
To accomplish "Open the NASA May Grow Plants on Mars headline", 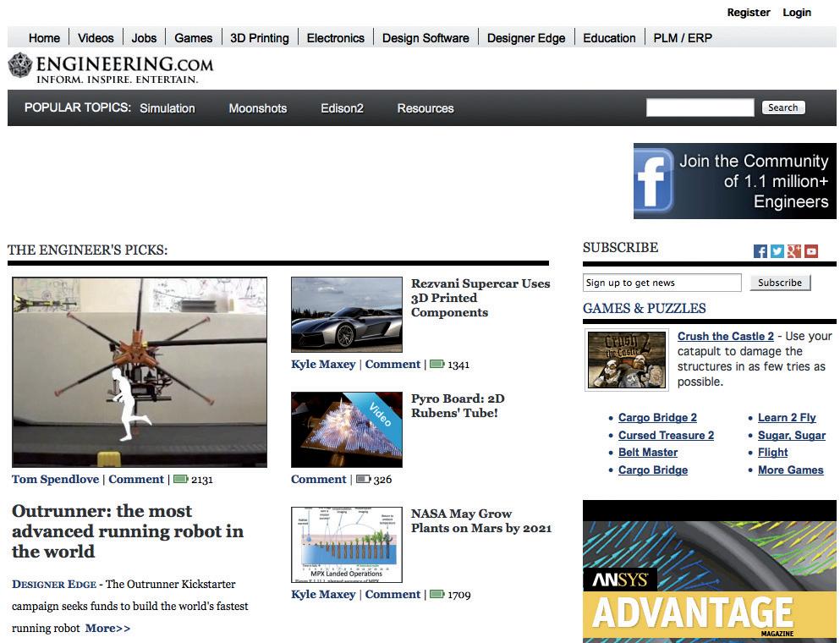I will point(481,521).
